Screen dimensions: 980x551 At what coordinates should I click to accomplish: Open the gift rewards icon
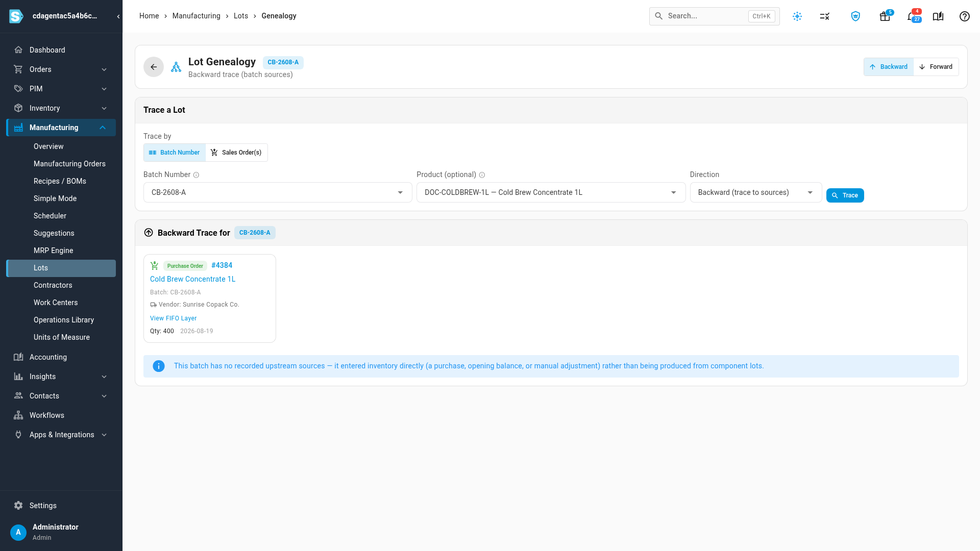pyautogui.click(x=885, y=16)
